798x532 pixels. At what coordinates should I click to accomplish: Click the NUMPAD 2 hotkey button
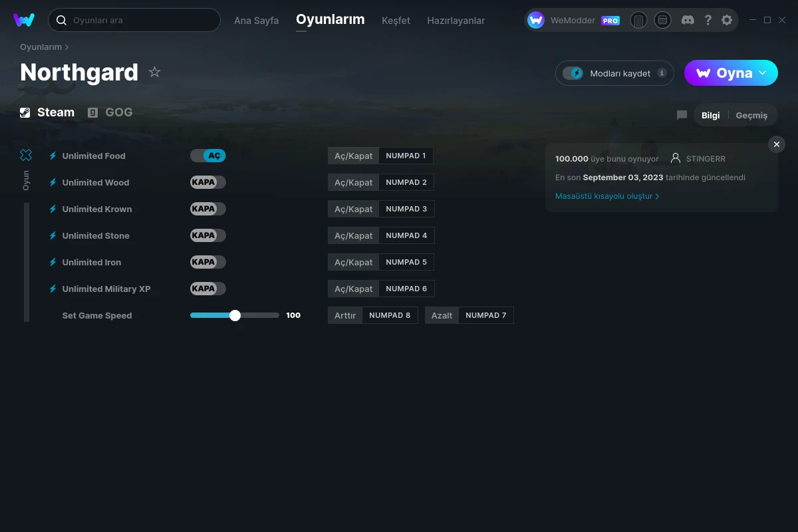(x=406, y=182)
